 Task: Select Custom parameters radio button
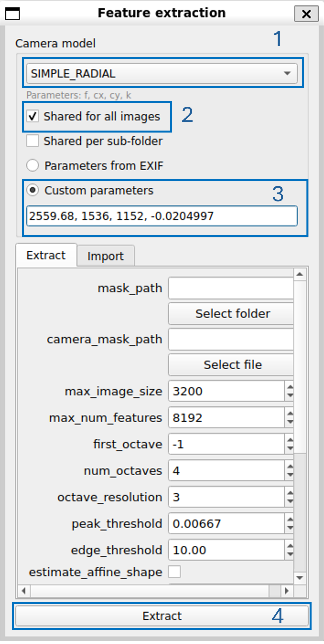pyautogui.click(x=33, y=190)
